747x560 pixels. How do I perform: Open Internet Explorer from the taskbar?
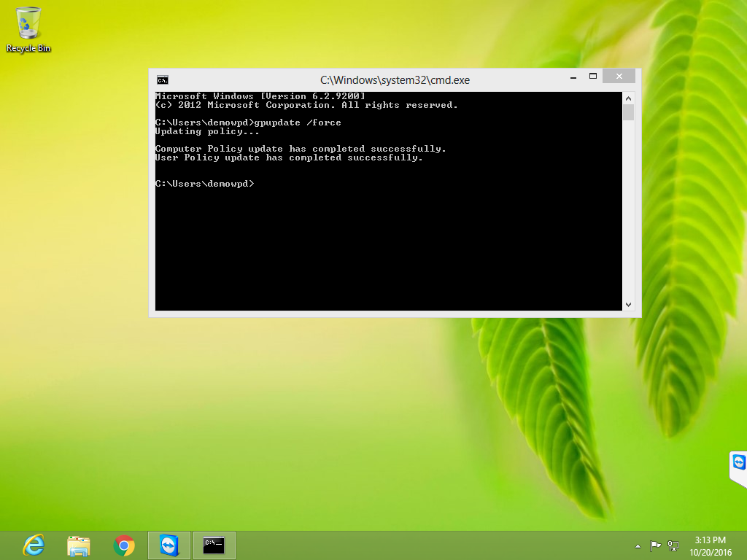coord(33,545)
